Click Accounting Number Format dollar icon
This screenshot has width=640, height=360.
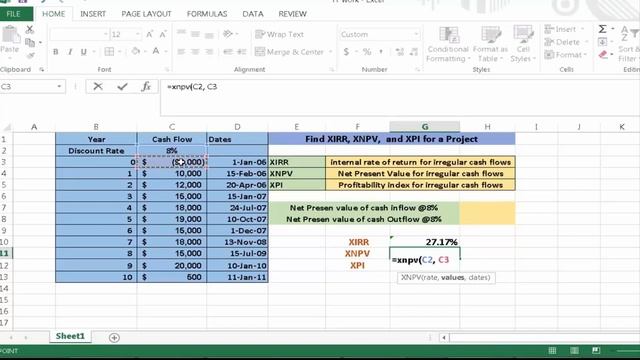[346, 52]
